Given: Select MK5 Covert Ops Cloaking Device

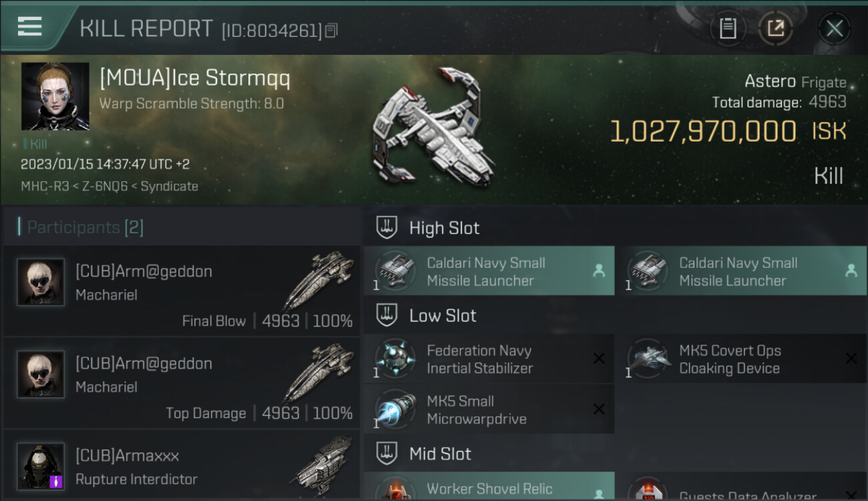Looking at the screenshot, I should point(741,359).
